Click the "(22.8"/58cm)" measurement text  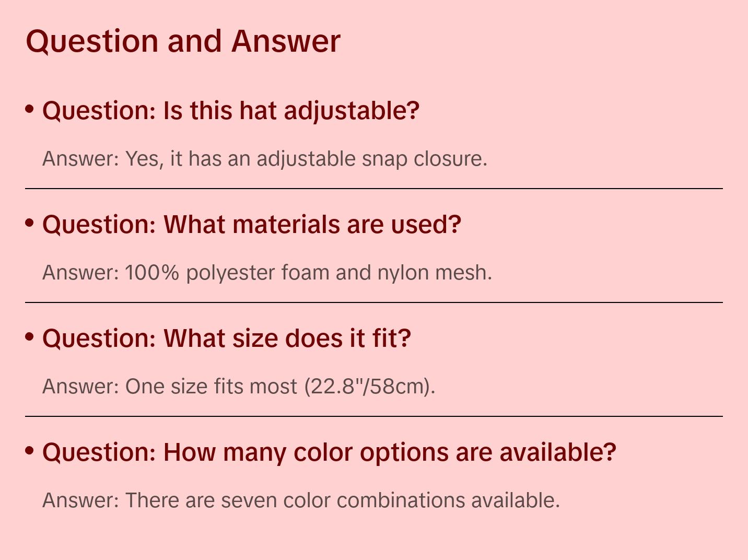369,387
